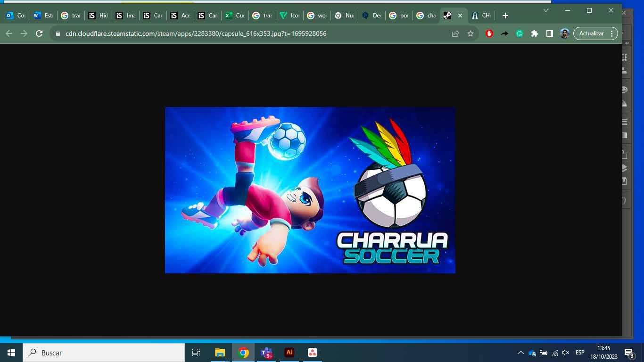Open the red hand ad-blocker extension
Screen dimensions: 644x362
point(489,33)
